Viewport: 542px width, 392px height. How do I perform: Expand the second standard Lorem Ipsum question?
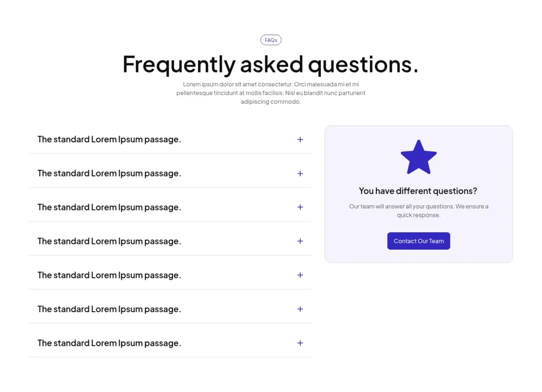coord(109,173)
